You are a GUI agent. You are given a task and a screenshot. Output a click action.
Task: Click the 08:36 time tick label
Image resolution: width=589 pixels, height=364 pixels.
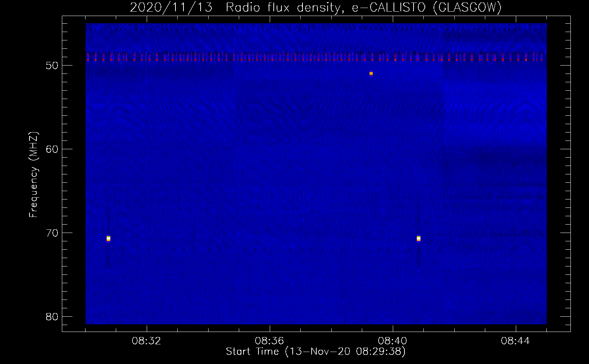point(269,341)
